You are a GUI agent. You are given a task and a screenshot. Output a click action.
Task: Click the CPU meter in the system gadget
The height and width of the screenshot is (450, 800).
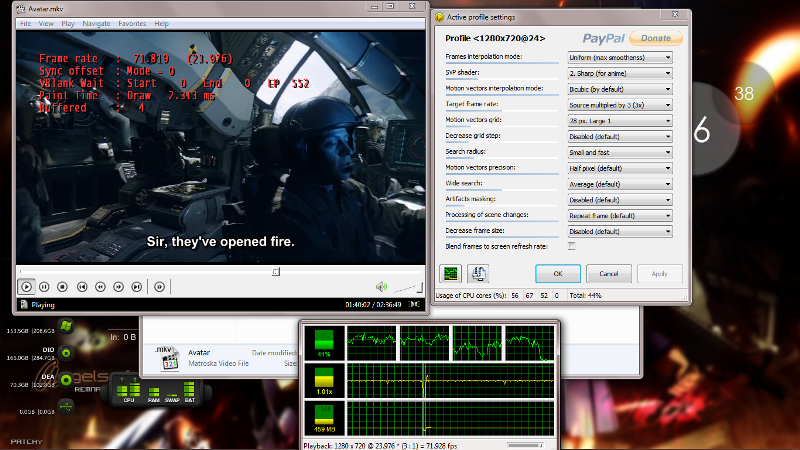click(129, 392)
